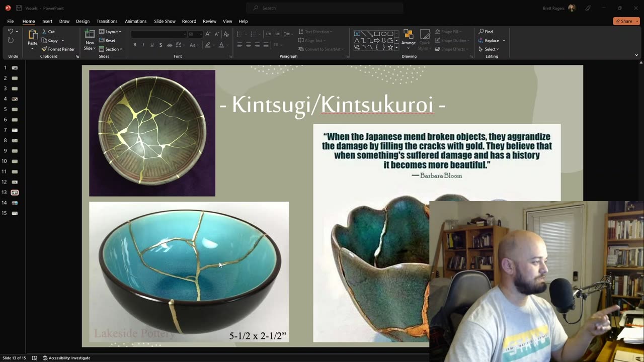Open the Section dropdown

[x=110, y=49]
